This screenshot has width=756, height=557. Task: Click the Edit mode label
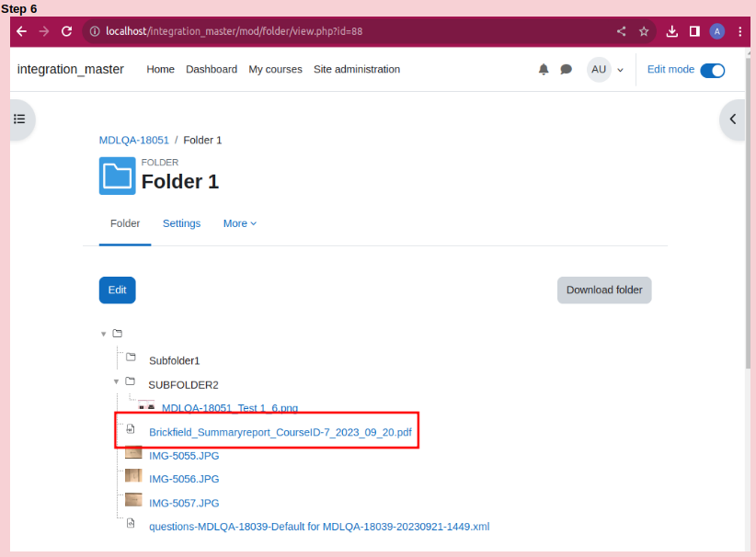point(670,69)
